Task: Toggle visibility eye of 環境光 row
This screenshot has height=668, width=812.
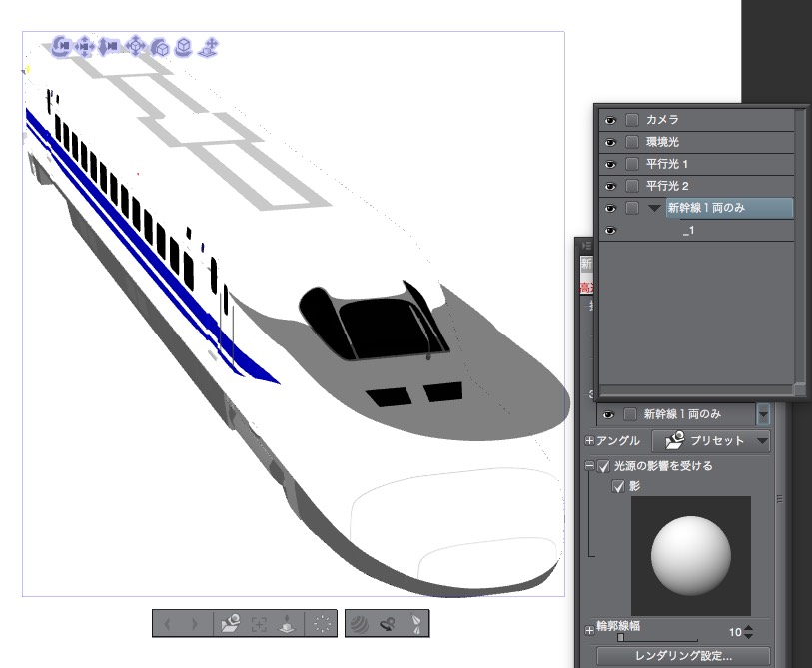Action: point(610,142)
